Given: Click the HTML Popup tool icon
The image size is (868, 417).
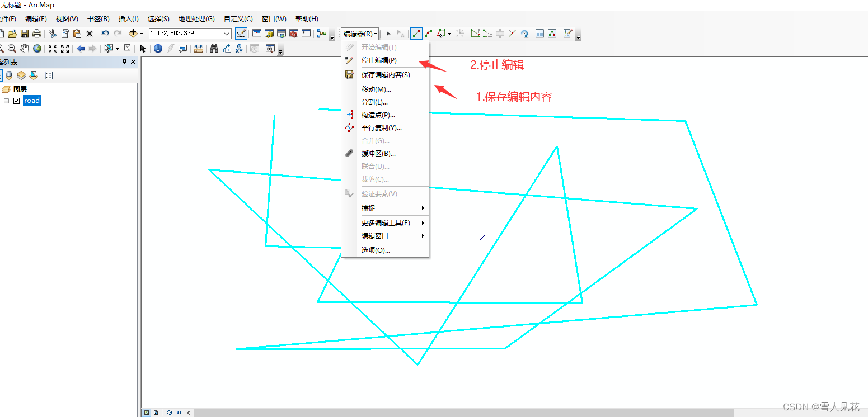Looking at the screenshot, I should click(x=182, y=49).
